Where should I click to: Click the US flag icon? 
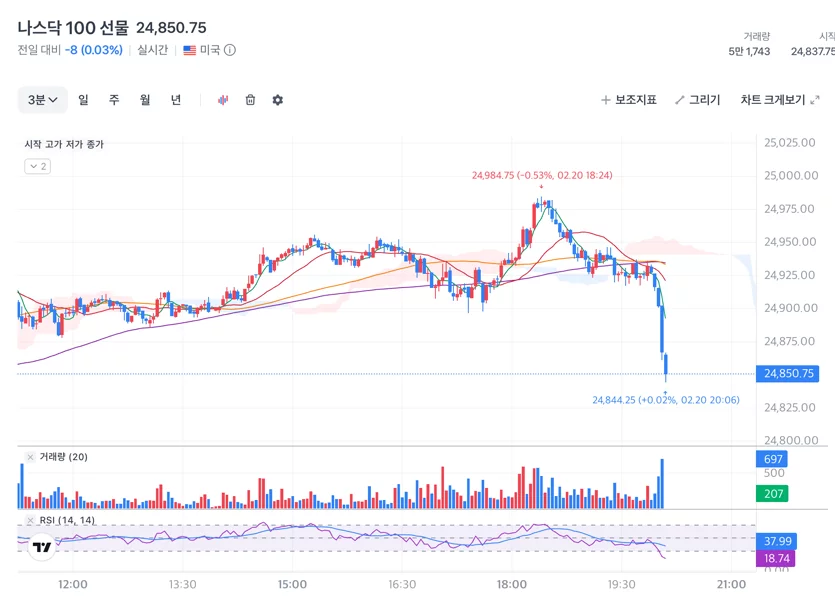coord(190,50)
